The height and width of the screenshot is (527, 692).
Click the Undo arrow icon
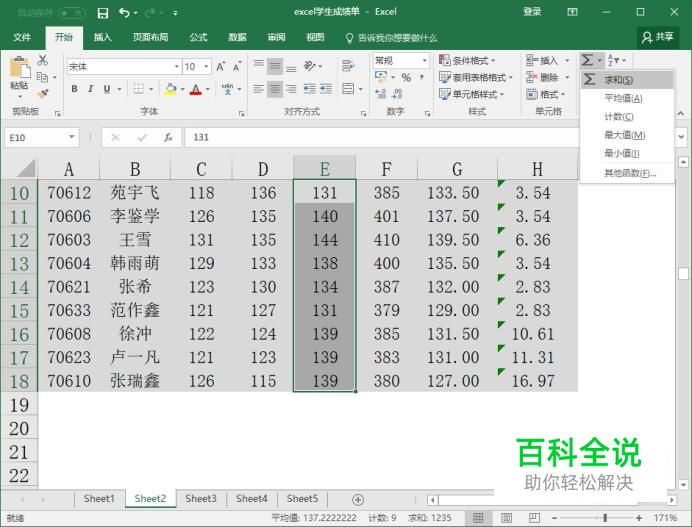(x=124, y=13)
